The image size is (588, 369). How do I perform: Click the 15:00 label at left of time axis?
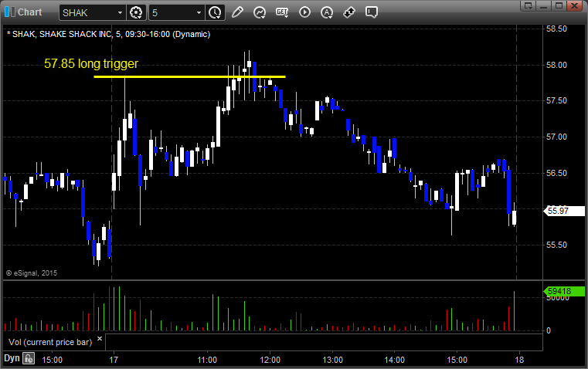click(x=52, y=360)
